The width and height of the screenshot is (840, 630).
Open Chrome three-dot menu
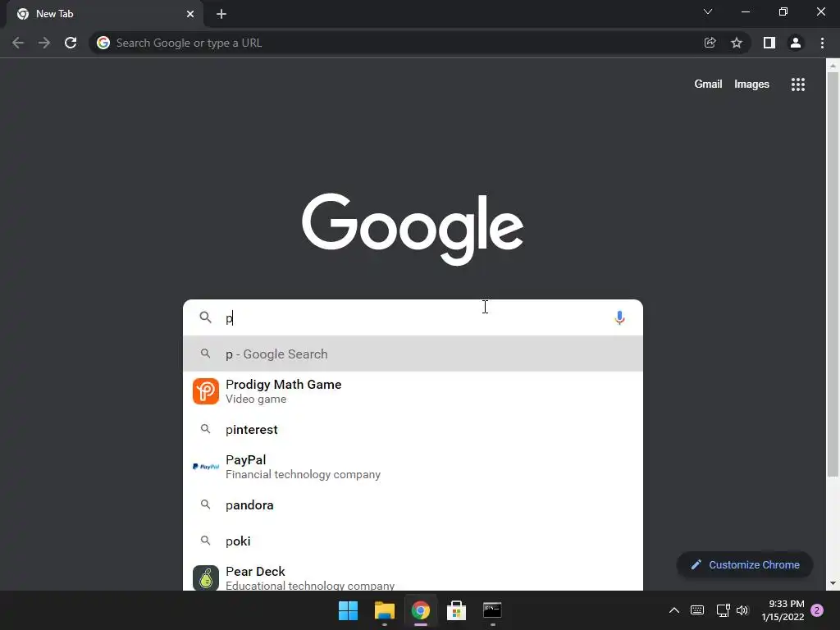(822, 43)
